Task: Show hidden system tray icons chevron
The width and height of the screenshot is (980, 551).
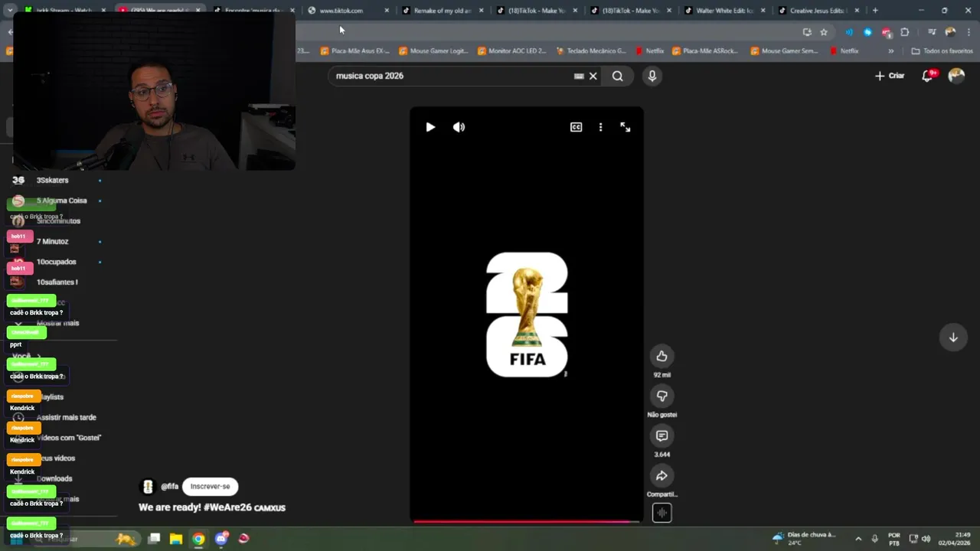Action: pos(858,539)
